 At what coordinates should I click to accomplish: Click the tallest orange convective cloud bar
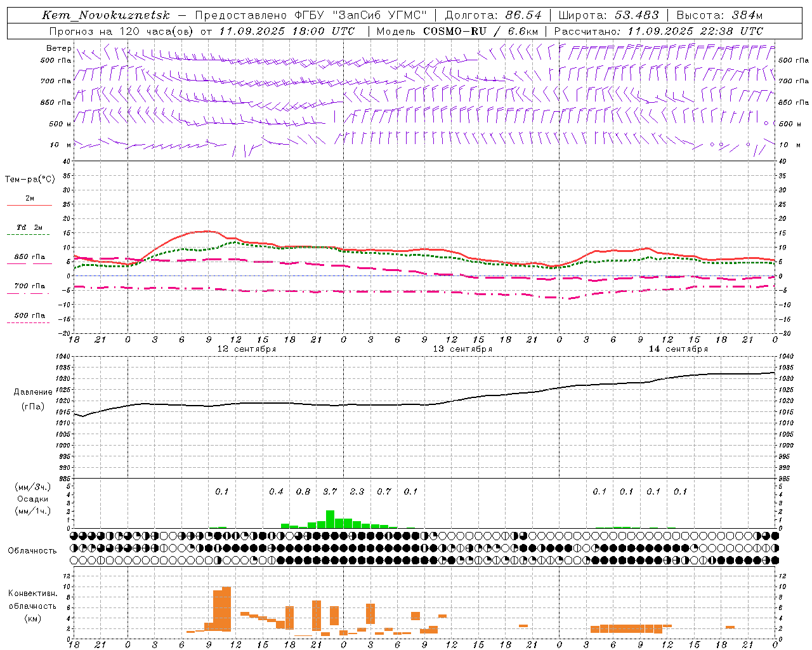coord(226,609)
